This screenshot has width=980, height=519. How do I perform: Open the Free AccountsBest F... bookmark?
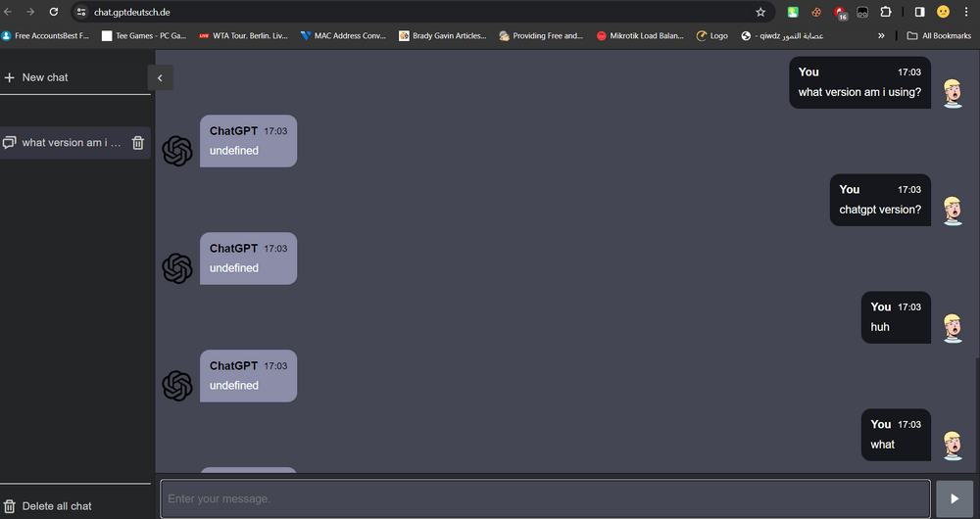tap(45, 35)
